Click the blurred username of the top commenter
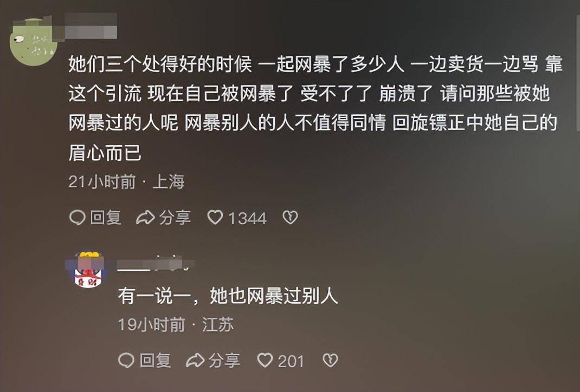This screenshot has height=392, width=580. pyautogui.click(x=91, y=26)
